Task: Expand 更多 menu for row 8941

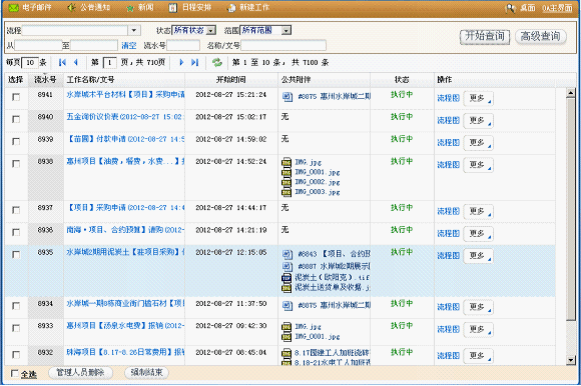Action: tap(478, 98)
